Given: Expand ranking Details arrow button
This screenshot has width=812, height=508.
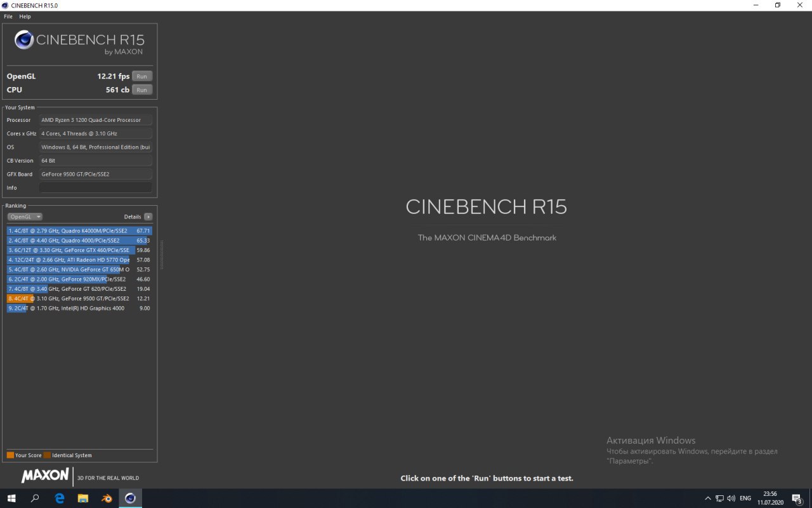Looking at the screenshot, I should tap(148, 217).
